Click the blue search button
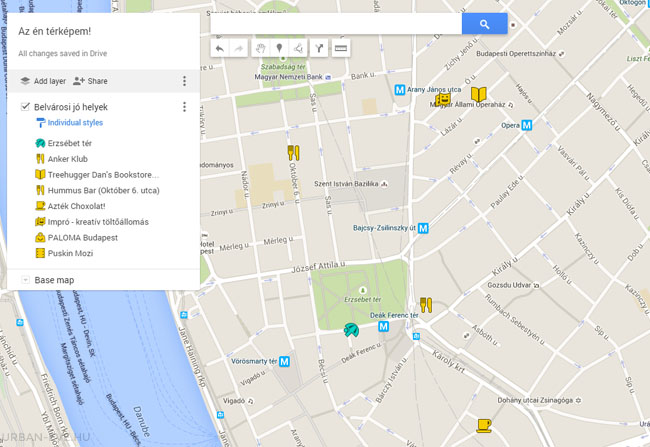The height and width of the screenshot is (447, 650). click(484, 24)
